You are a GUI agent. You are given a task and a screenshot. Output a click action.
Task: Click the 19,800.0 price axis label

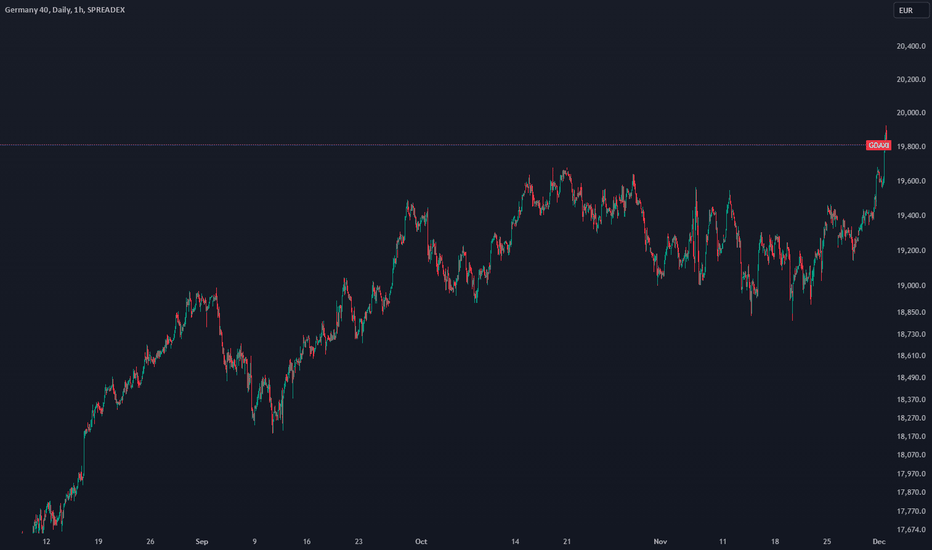(911, 146)
